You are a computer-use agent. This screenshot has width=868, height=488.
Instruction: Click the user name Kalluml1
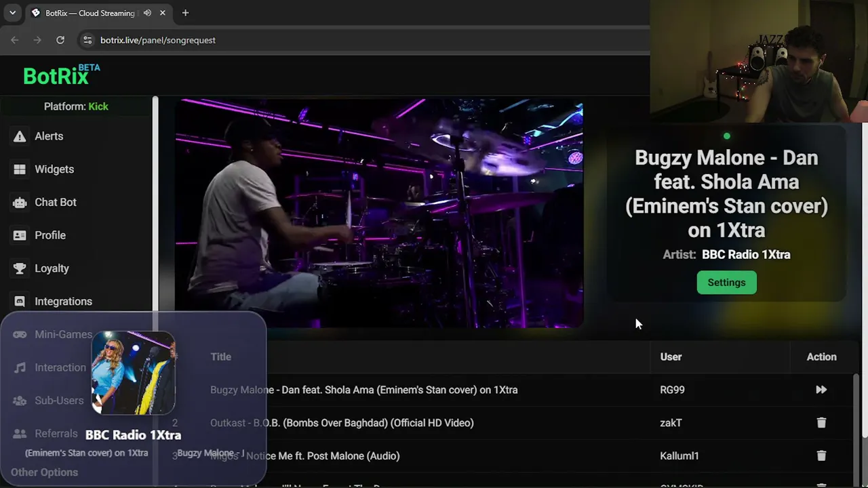[679, 456]
